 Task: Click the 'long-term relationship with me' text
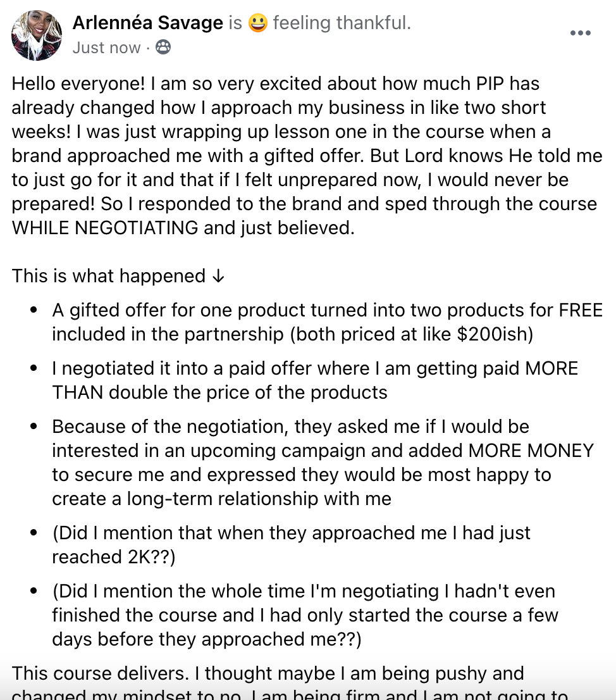click(259, 499)
